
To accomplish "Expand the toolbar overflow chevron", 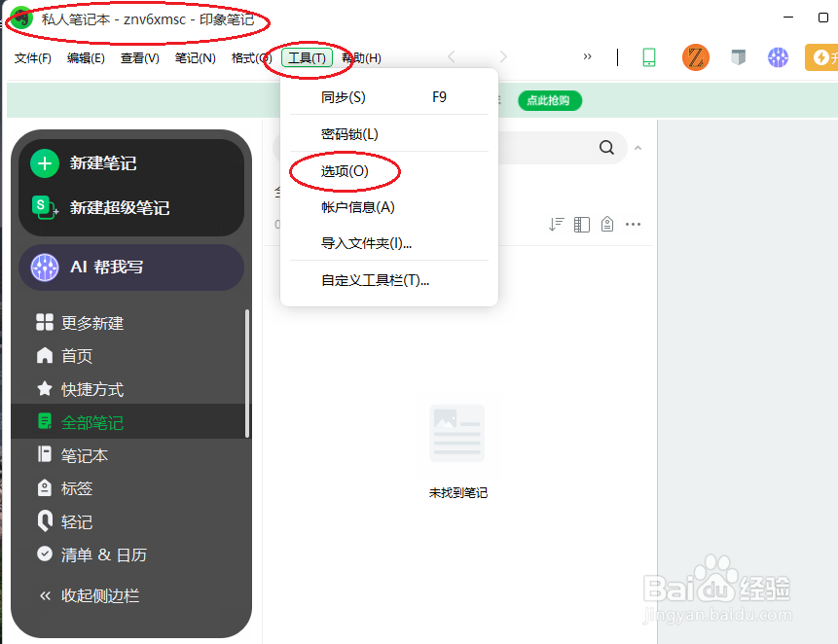I will 588,57.
